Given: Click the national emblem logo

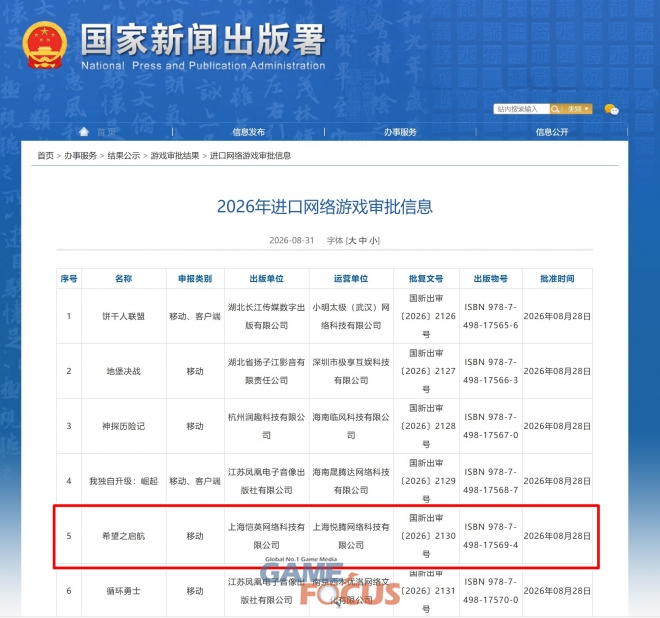Looking at the screenshot, I should [x=45, y=45].
